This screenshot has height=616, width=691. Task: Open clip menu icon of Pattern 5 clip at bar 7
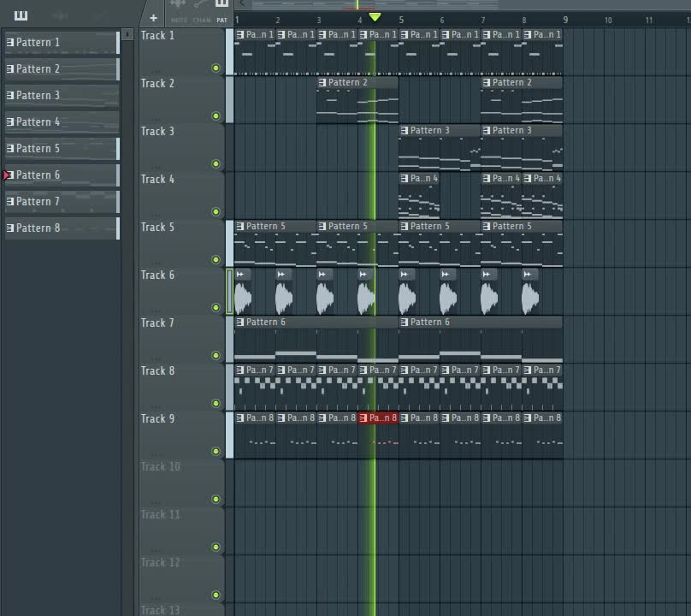[x=486, y=226]
